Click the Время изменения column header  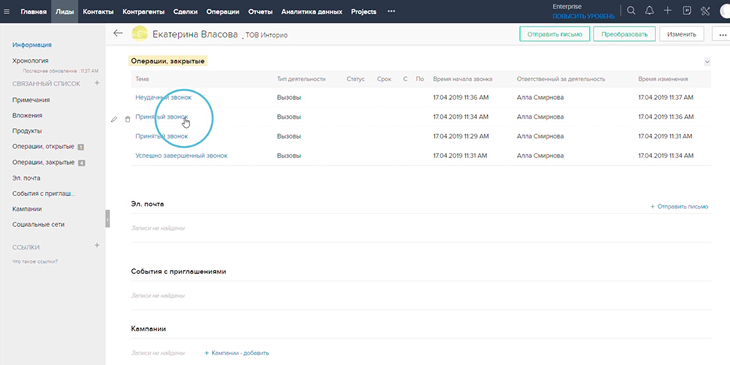coord(663,79)
